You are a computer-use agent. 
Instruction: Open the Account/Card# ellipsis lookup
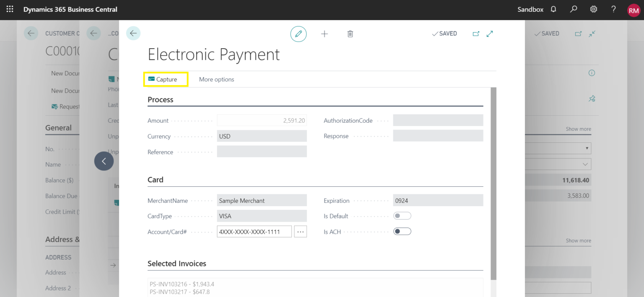pos(300,231)
